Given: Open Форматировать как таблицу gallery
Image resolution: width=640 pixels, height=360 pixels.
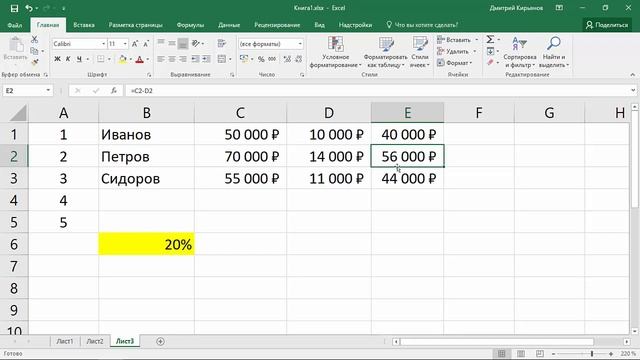Looking at the screenshot, I should tap(385, 52).
